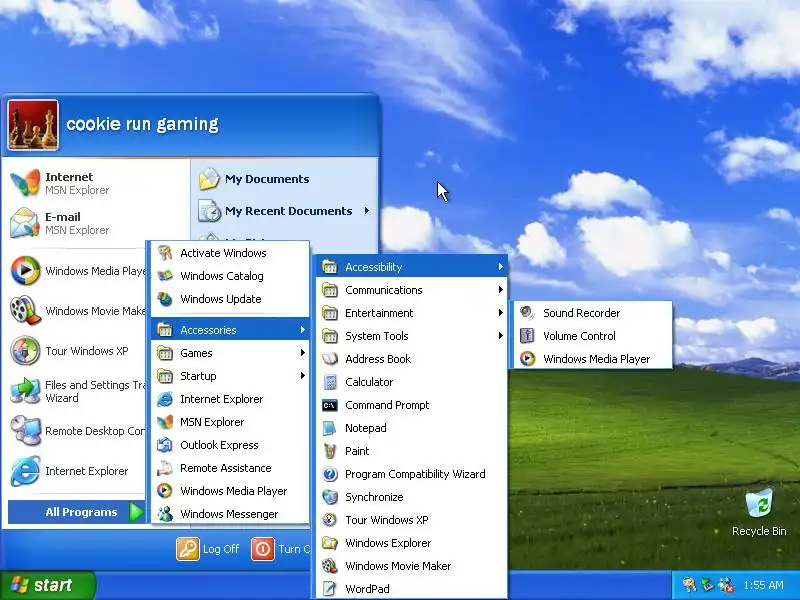Expand My Recent Documents list

[284, 211]
